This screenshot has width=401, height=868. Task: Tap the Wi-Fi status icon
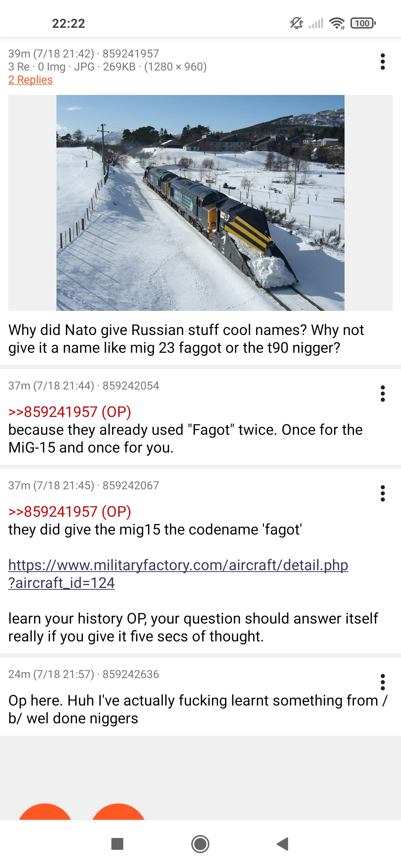337,23
